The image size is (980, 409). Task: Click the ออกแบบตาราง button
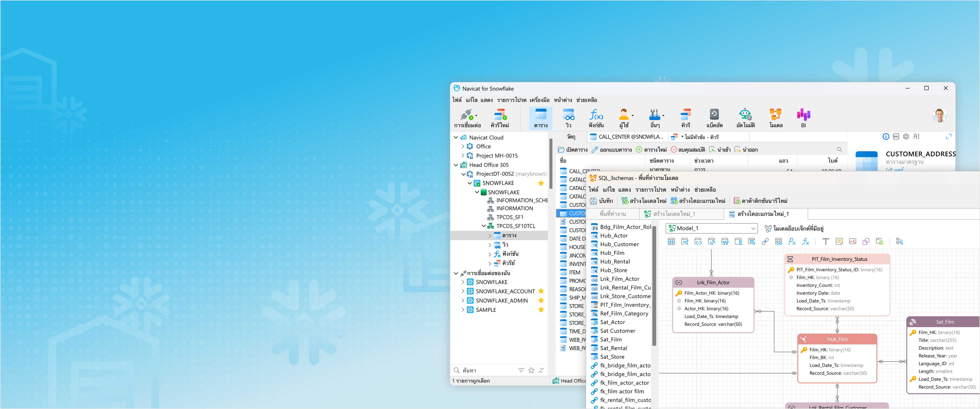(612, 149)
